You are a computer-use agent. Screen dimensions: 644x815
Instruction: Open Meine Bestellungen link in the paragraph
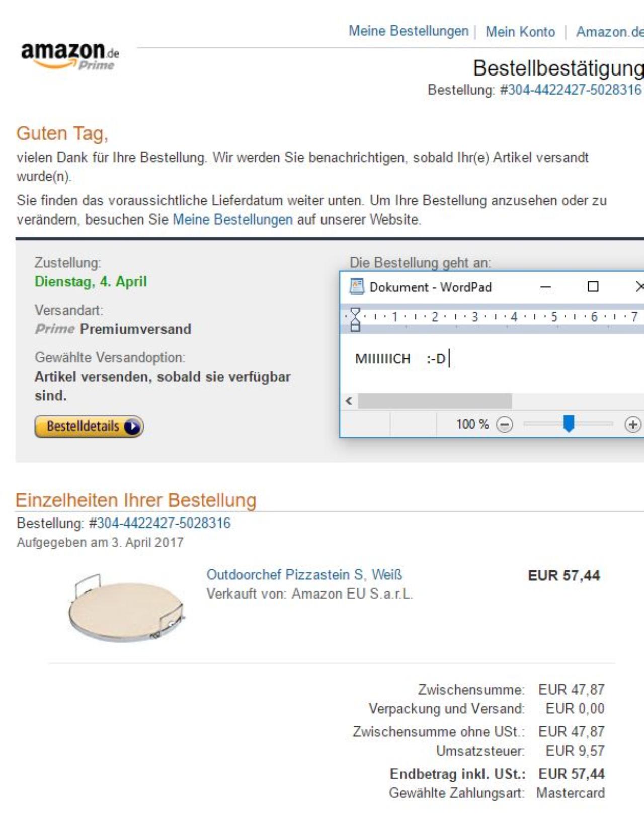coord(232,219)
